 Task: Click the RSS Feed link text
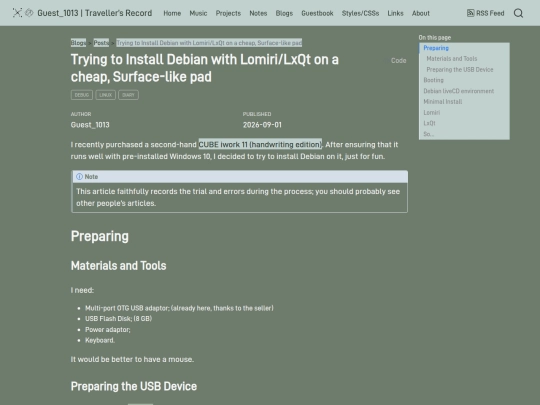click(490, 13)
